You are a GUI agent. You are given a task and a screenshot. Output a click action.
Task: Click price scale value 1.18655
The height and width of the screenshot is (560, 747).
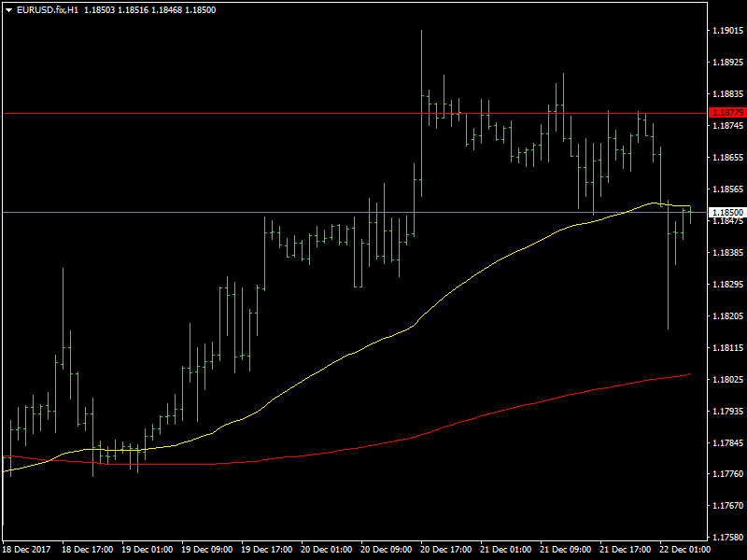point(727,158)
